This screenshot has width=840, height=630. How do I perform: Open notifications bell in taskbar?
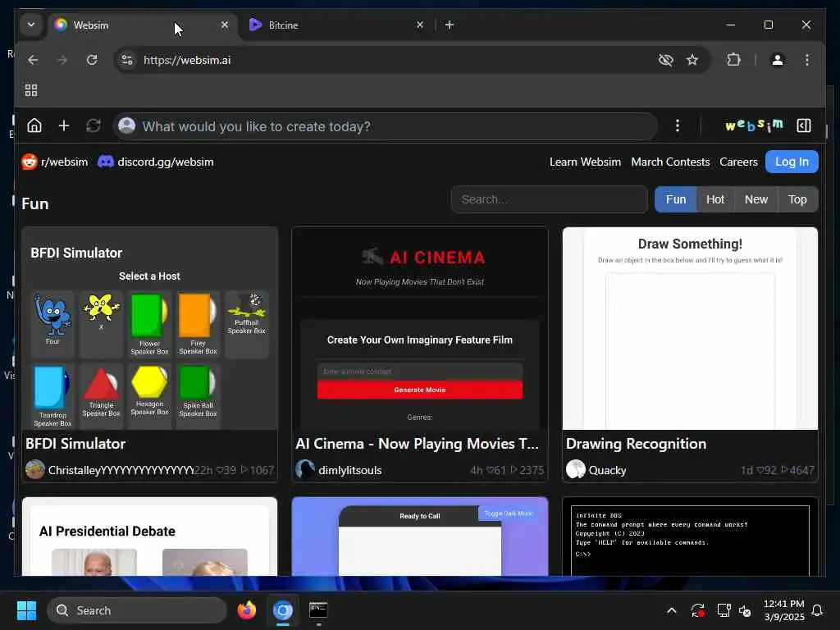817,610
